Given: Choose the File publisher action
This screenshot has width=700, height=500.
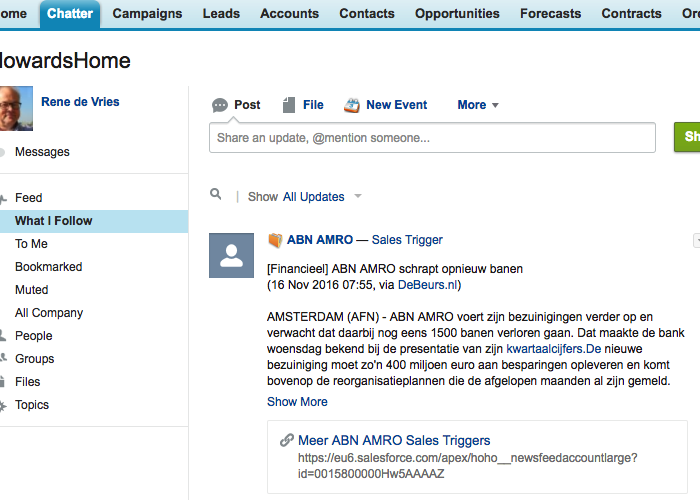Looking at the screenshot, I should [313, 105].
